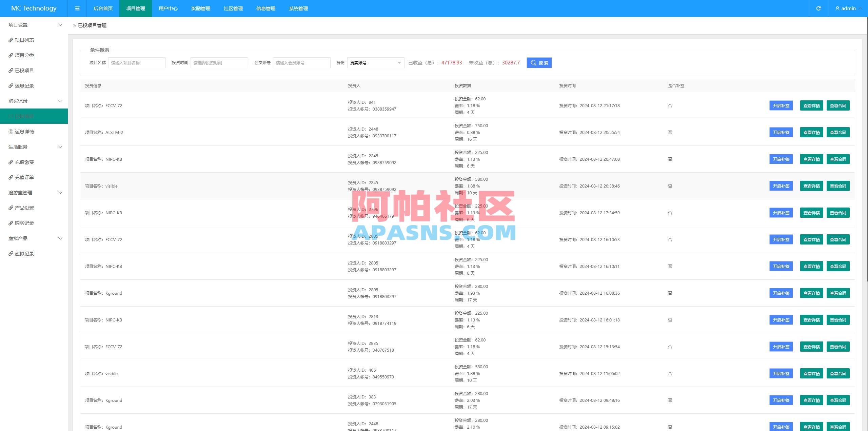Click the 项目名称 input field
Viewport: 868px width, 431px height.
[137, 63]
